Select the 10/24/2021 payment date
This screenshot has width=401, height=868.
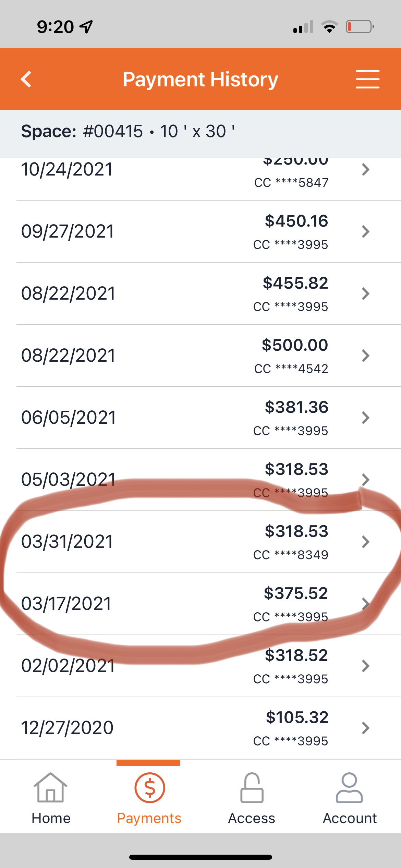point(67,170)
